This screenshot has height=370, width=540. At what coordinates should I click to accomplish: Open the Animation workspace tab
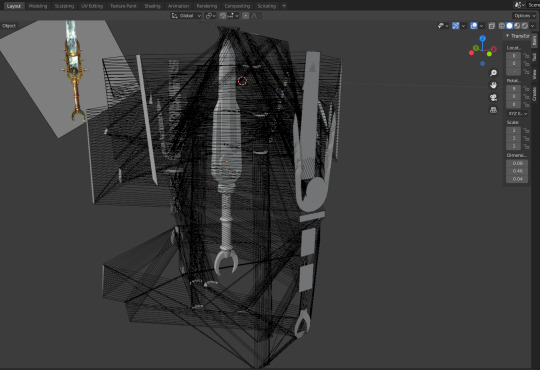[x=178, y=6]
